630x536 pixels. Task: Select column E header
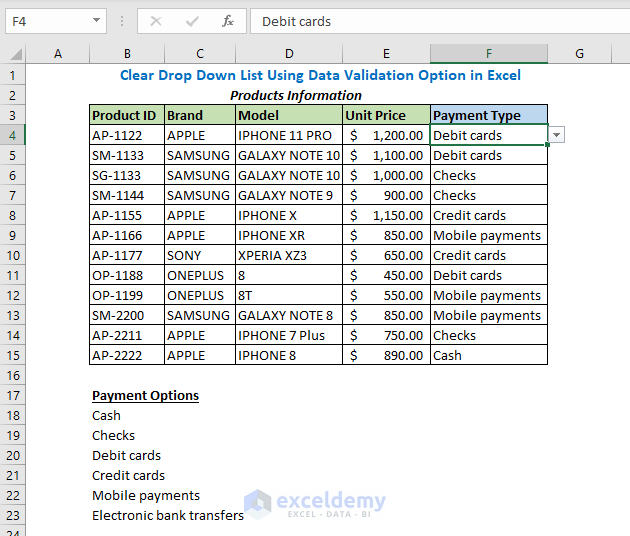tap(386, 54)
